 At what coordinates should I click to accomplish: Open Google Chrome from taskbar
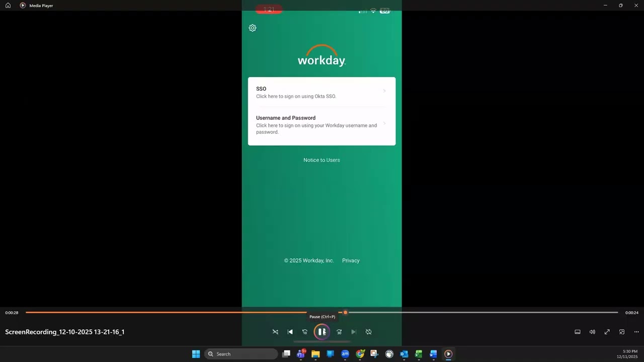coord(360,354)
